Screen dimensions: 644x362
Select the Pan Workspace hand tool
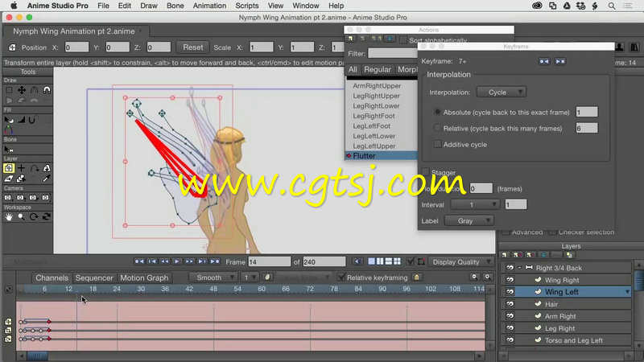[9, 216]
